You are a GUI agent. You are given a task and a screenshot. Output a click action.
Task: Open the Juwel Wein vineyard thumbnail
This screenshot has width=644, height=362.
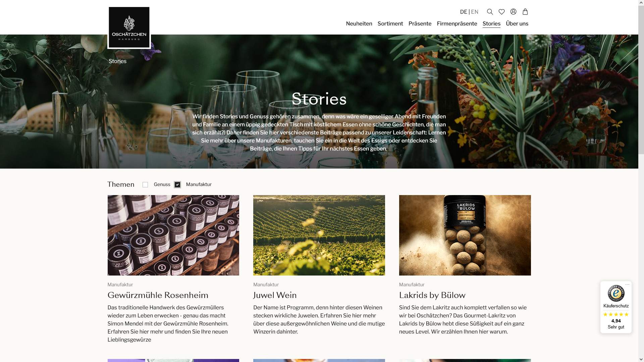pyautogui.click(x=319, y=235)
